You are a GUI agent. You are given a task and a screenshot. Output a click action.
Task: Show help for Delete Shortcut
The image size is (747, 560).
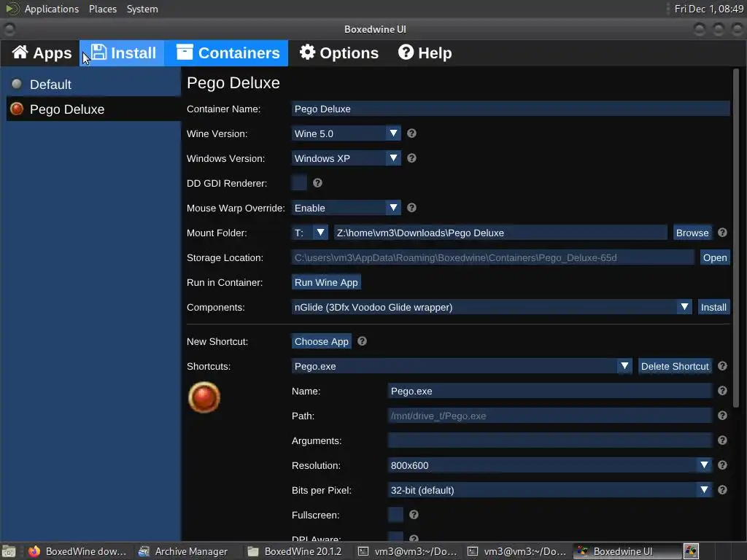tap(722, 366)
